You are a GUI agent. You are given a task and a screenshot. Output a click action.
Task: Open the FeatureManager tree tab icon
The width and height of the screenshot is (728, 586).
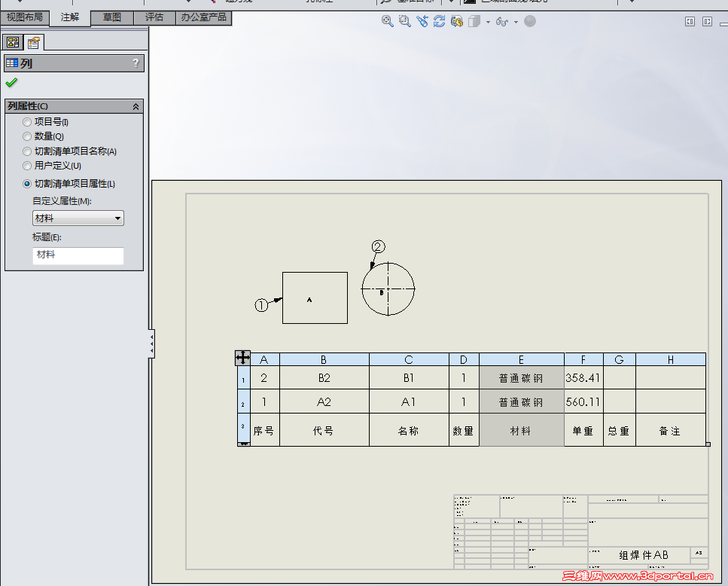point(13,42)
